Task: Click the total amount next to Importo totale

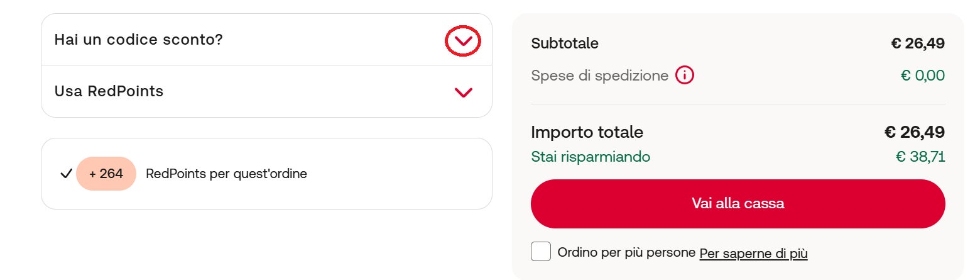Action: point(915,132)
